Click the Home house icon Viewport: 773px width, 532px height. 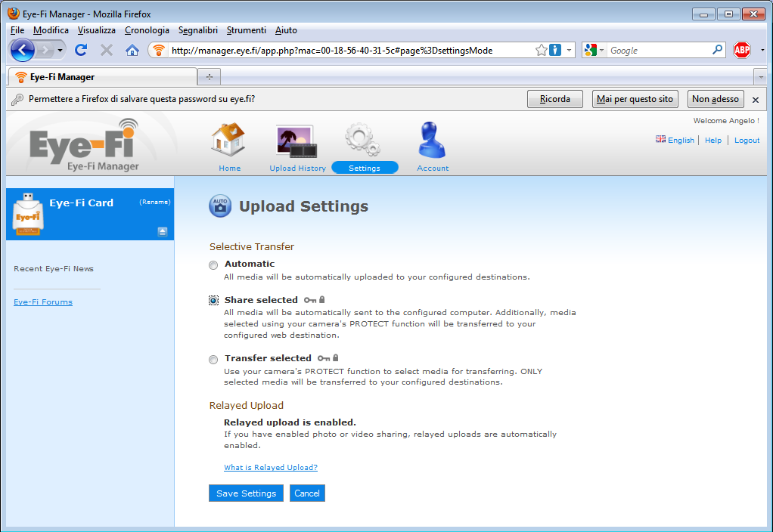[228, 140]
